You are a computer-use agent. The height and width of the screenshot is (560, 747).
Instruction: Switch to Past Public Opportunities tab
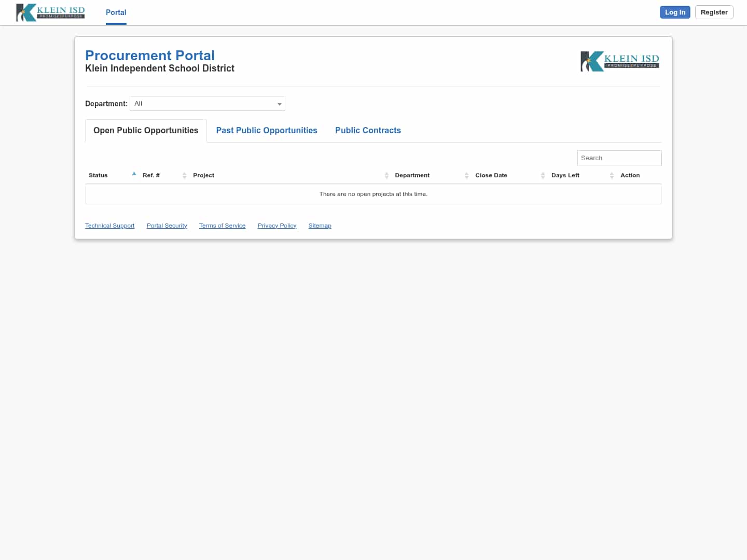point(267,131)
